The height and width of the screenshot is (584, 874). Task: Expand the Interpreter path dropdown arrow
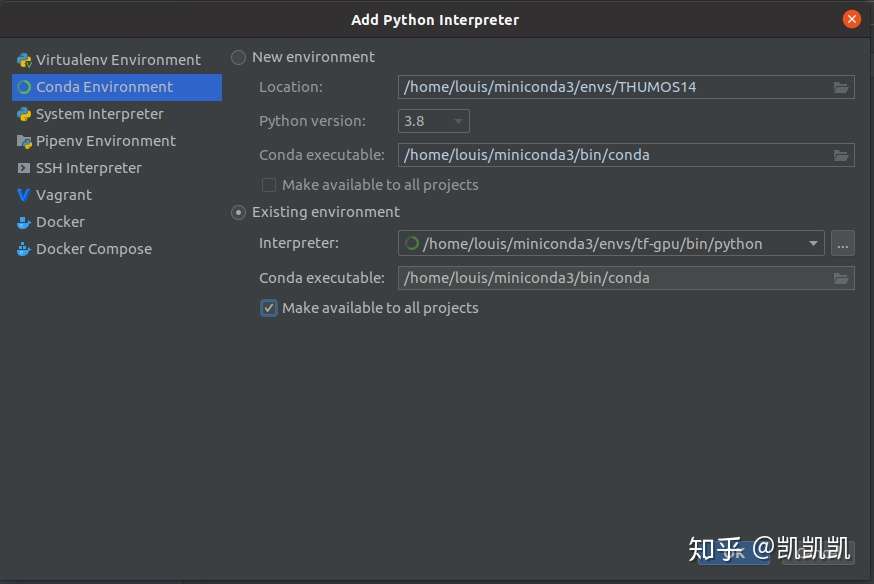click(813, 244)
